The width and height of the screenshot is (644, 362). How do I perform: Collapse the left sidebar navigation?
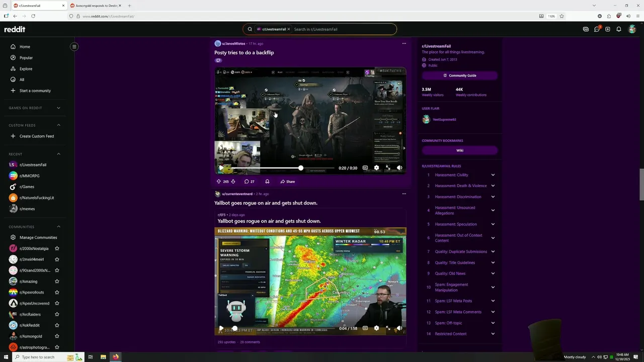[x=74, y=47]
